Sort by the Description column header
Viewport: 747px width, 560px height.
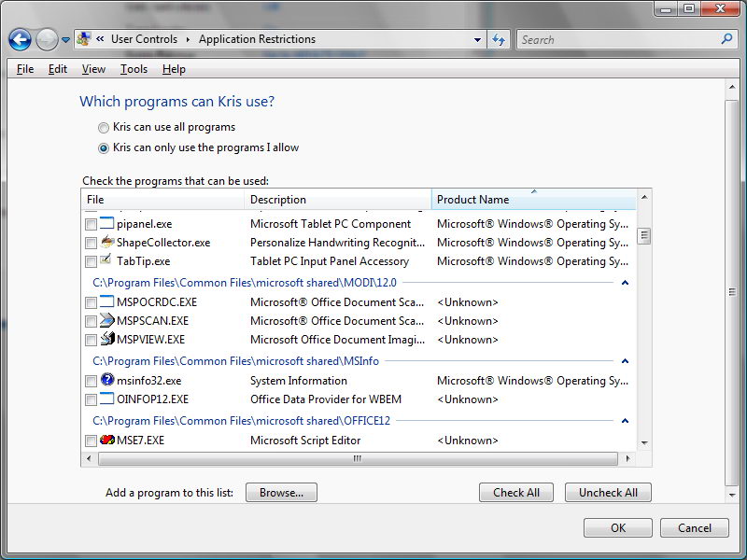click(338, 199)
